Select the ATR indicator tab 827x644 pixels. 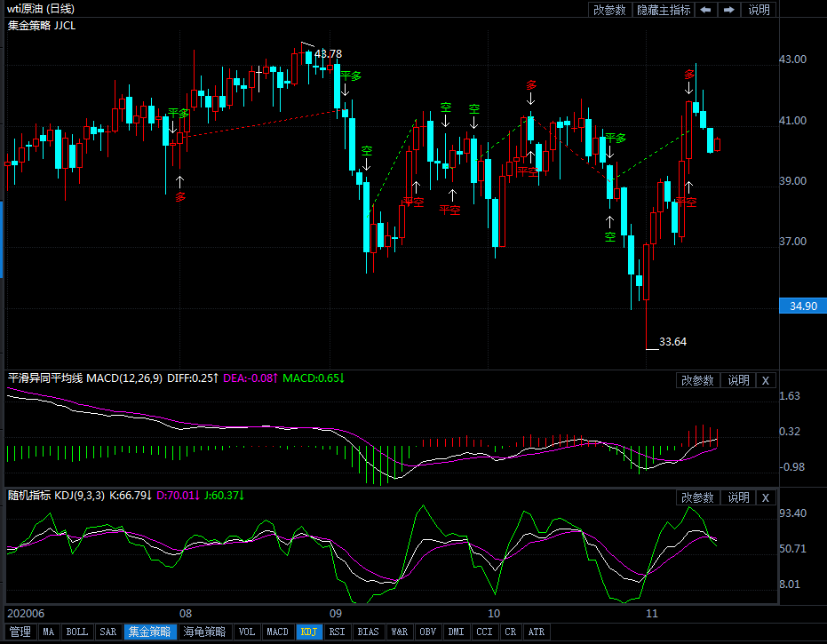[536, 632]
